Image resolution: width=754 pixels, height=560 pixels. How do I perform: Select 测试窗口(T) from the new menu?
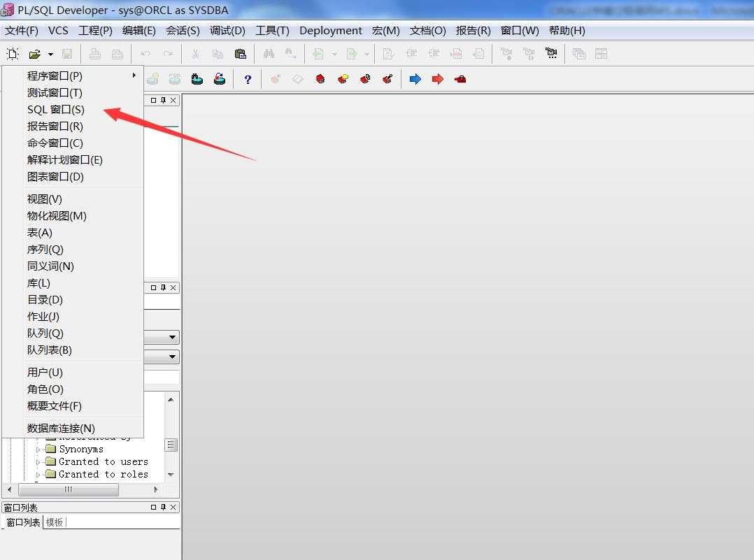73,93
